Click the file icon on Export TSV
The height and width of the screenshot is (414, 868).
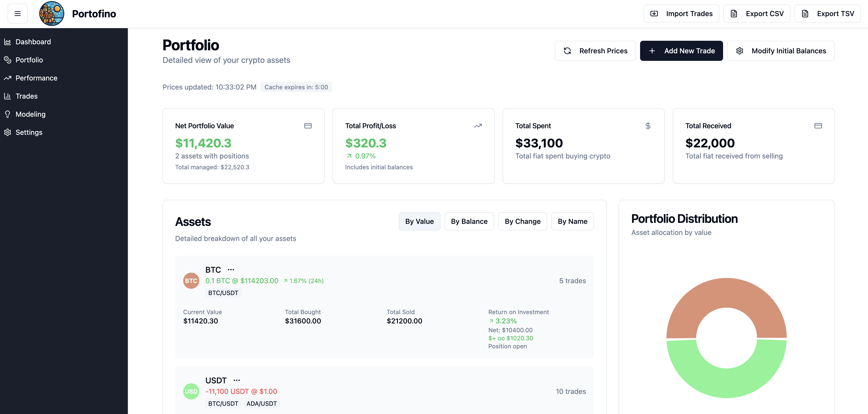click(805, 14)
